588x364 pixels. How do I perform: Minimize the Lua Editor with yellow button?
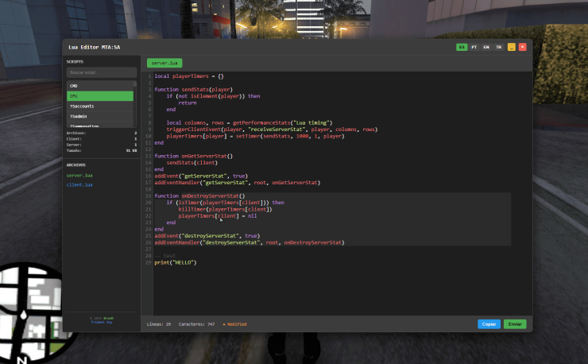coord(512,47)
